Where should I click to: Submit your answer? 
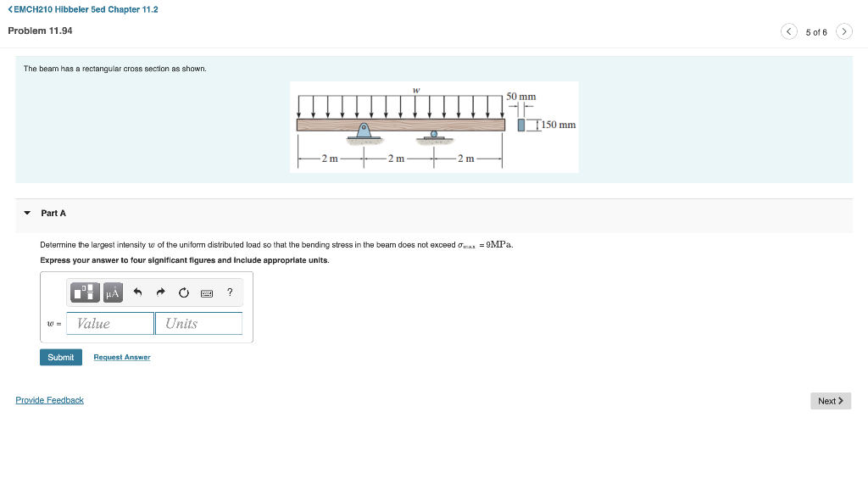60,357
